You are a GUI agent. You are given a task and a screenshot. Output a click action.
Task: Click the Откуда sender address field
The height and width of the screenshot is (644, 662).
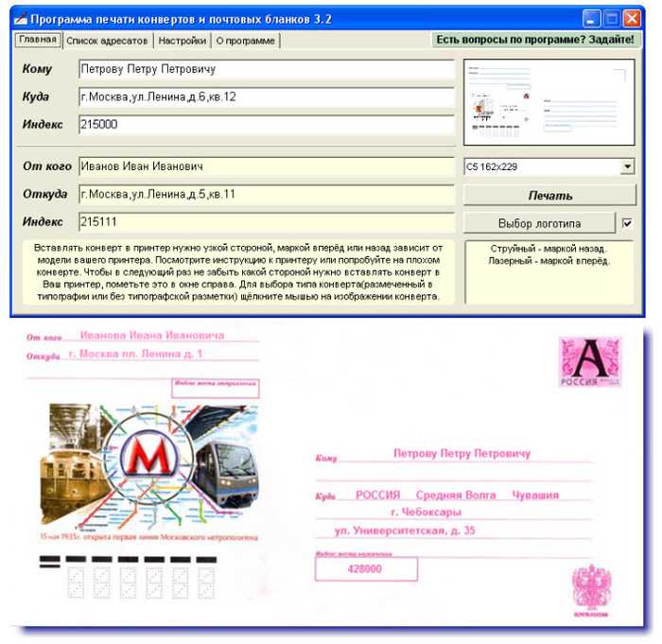[x=267, y=194]
